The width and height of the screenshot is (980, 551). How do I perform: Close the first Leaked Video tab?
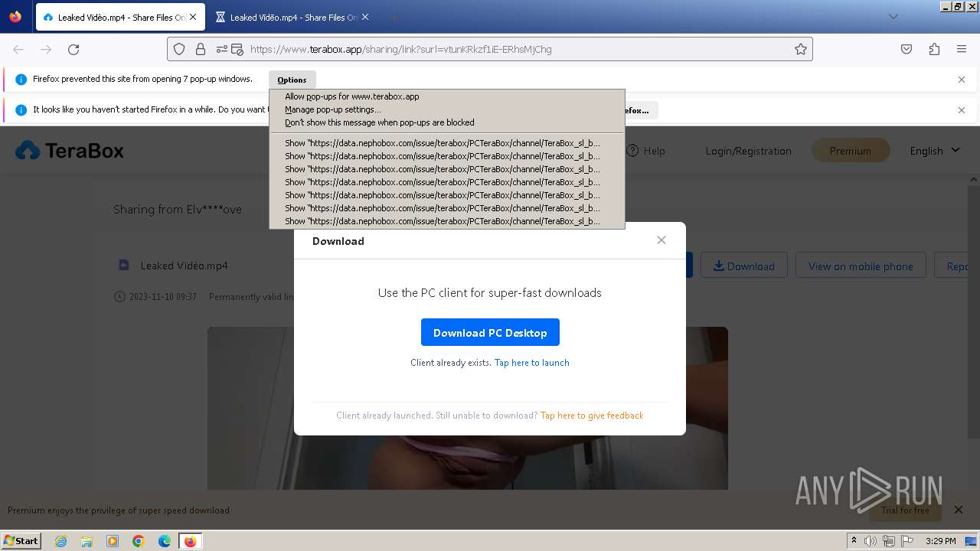coord(193,17)
